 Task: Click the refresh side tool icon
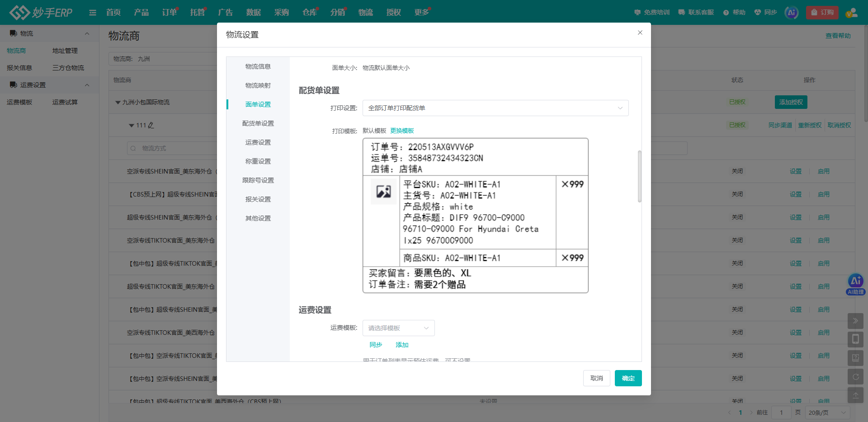(x=855, y=376)
